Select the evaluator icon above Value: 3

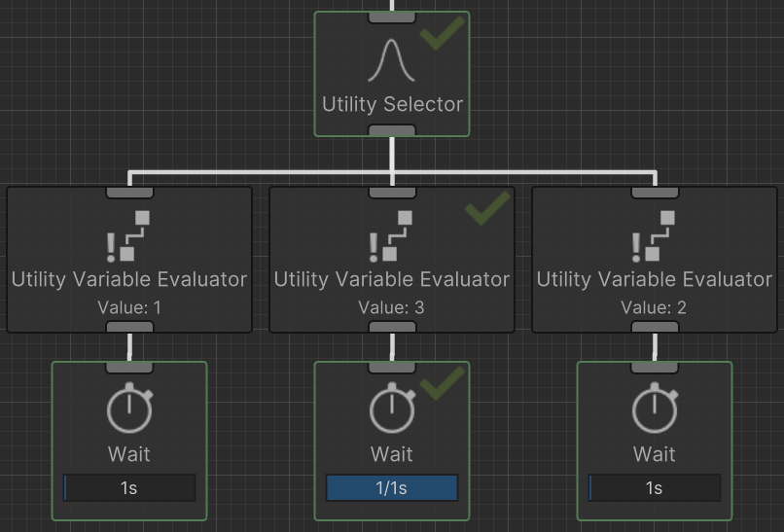tap(391, 236)
